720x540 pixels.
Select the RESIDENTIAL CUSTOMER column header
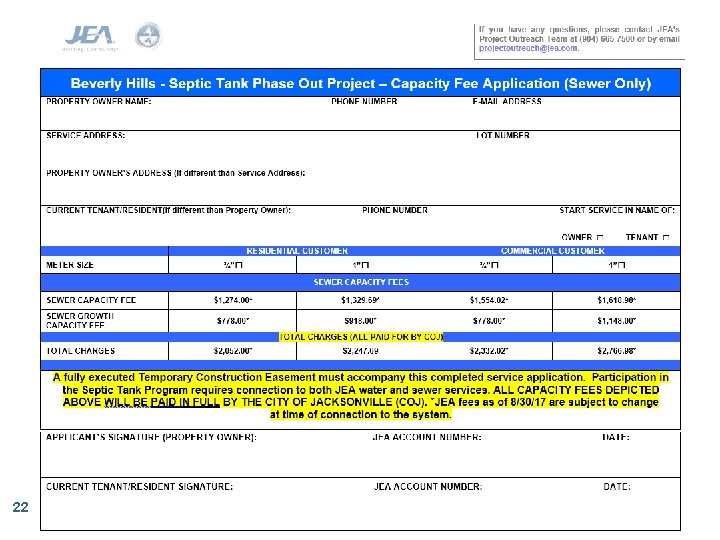pos(297,251)
